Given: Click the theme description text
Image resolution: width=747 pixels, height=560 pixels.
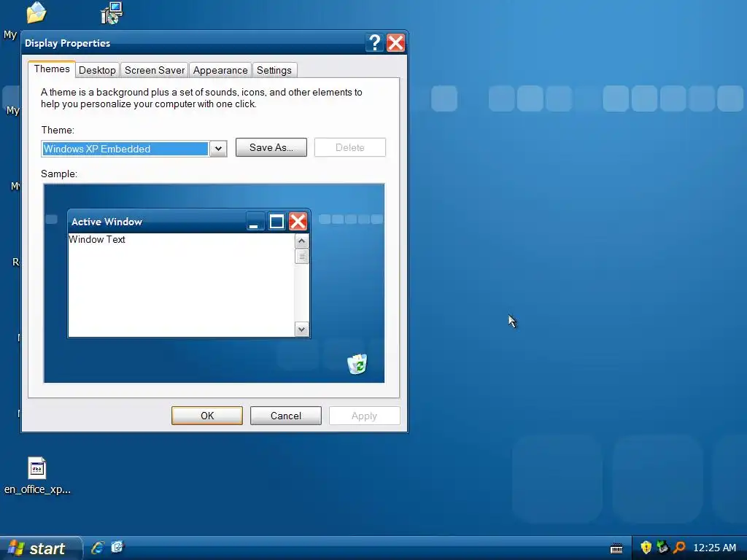Looking at the screenshot, I should [x=201, y=98].
